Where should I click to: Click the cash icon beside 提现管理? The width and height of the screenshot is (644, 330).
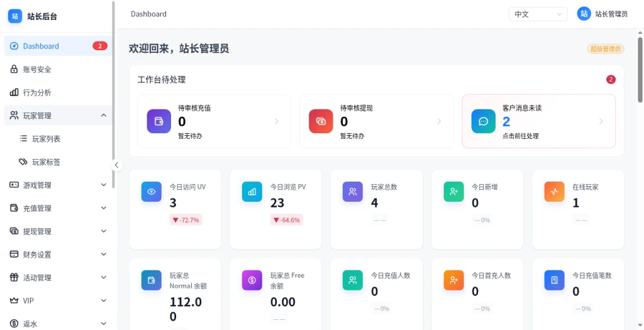tap(14, 231)
